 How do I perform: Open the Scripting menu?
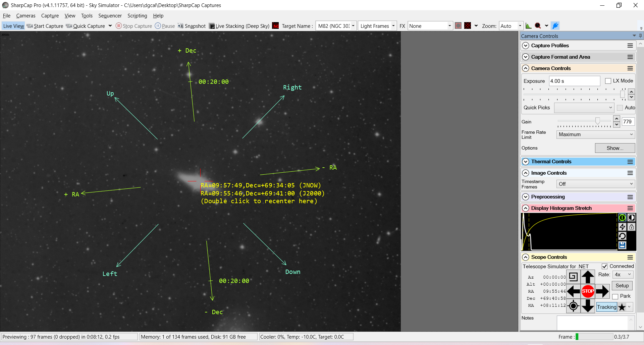pyautogui.click(x=137, y=16)
